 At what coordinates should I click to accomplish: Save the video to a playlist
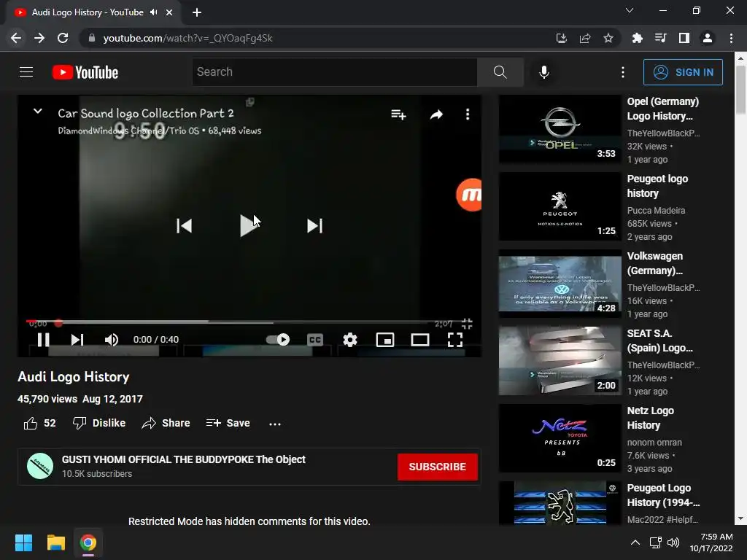tap(228, 423)
